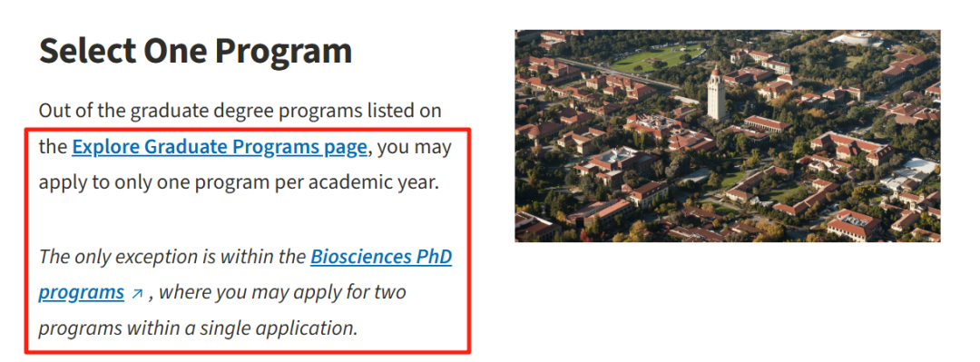This screenshot has width=980, height=362.
Task: Click the aerial campus photo
Action: pyautogui.click(x=728, y=136)
